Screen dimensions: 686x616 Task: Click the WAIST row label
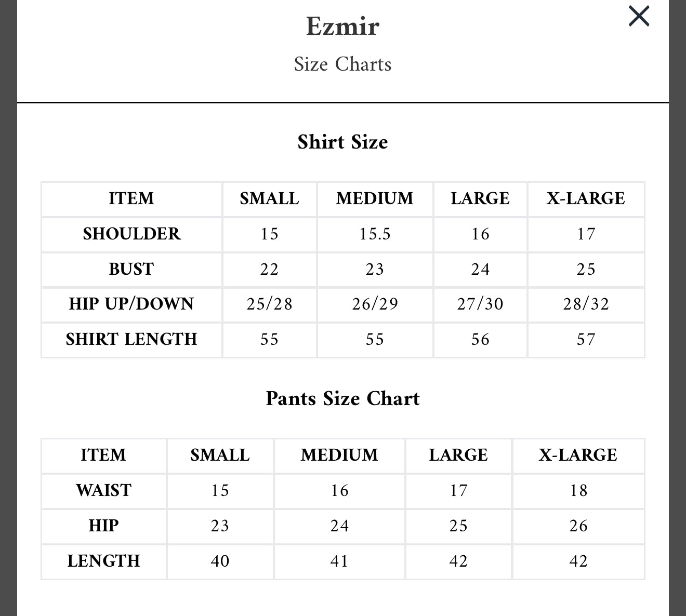(x=103, y=490)
